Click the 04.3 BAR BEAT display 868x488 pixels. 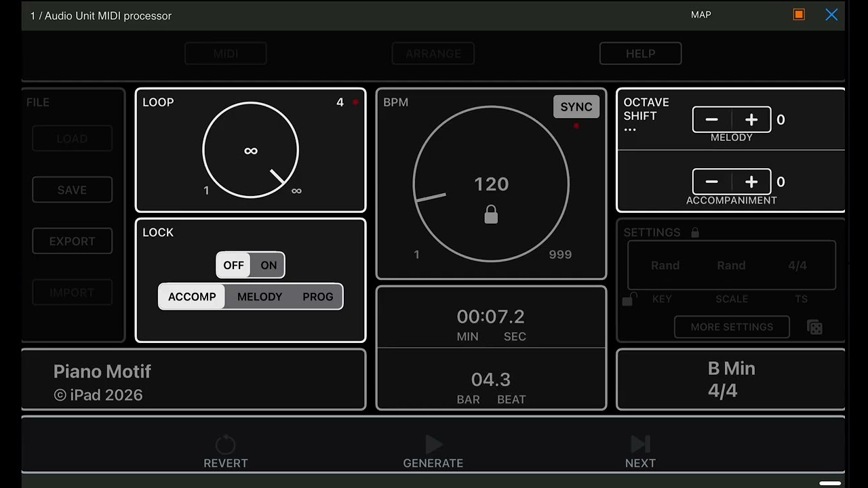click(491, 380)
